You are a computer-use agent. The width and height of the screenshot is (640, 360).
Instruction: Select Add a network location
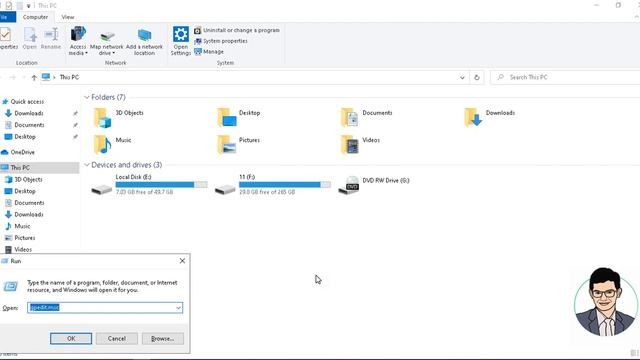[144, 41]
